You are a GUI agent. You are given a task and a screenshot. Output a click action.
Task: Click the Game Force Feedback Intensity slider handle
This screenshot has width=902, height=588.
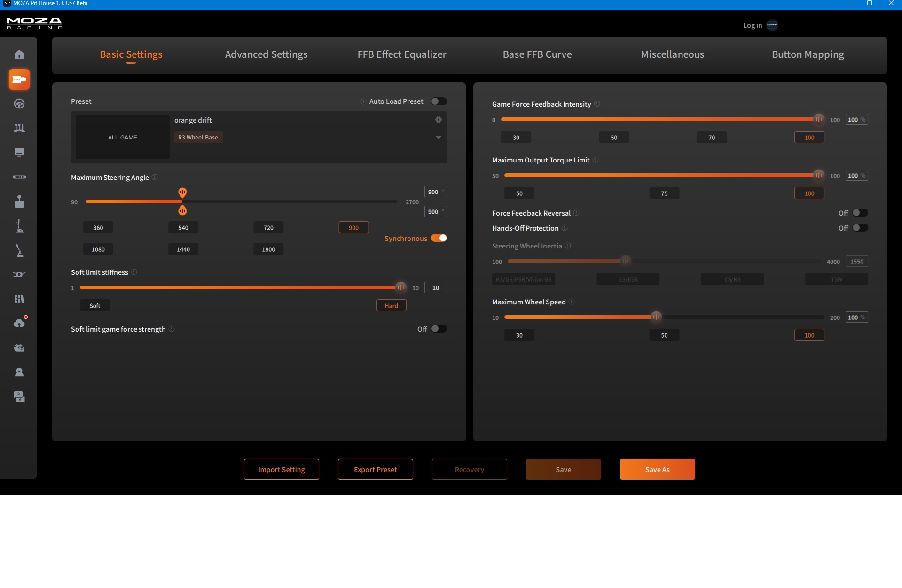click(x=819, y=119)
